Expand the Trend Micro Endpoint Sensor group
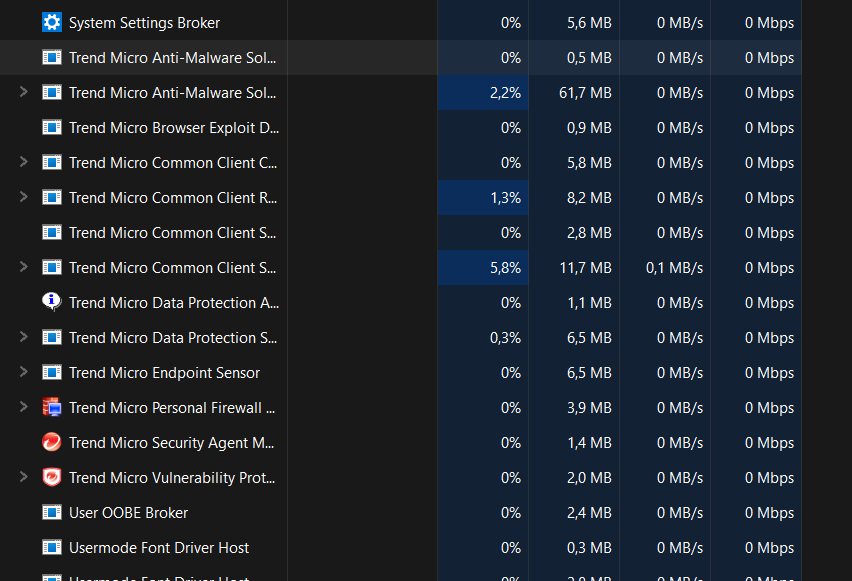This screenshot has height=581, width=852. (24, 372)
